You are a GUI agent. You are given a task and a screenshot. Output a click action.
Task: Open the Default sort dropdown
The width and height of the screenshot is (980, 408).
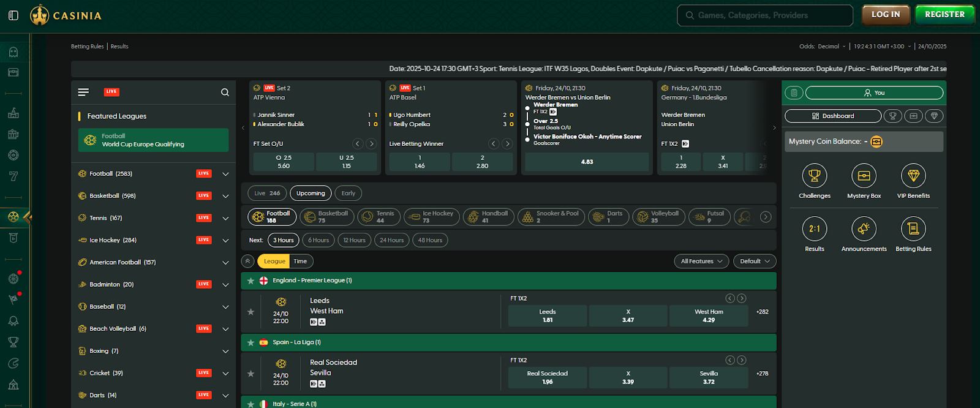[755, 261]
